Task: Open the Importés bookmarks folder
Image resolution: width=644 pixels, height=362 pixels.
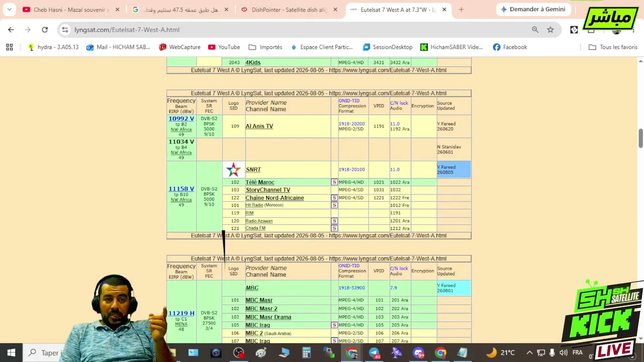Action: tap(265, 47)
